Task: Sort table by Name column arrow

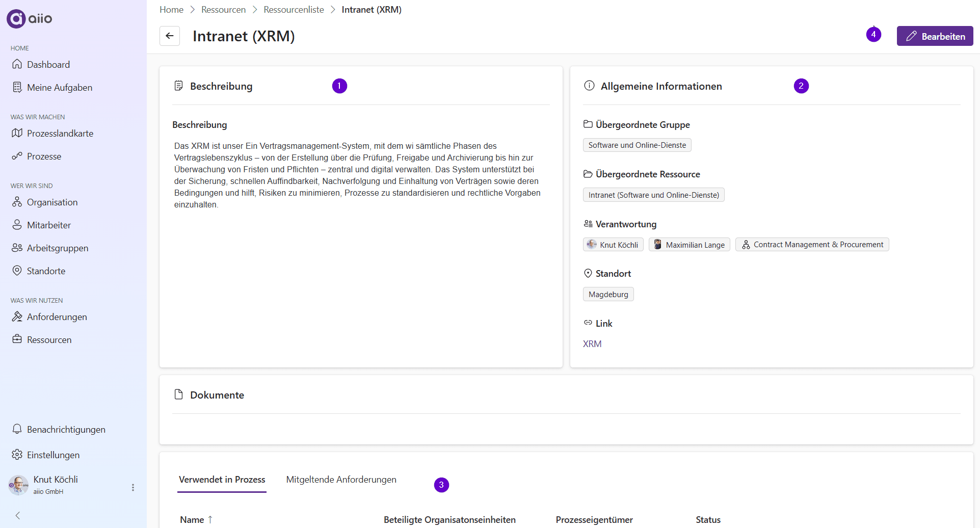Action: point(210,520)
